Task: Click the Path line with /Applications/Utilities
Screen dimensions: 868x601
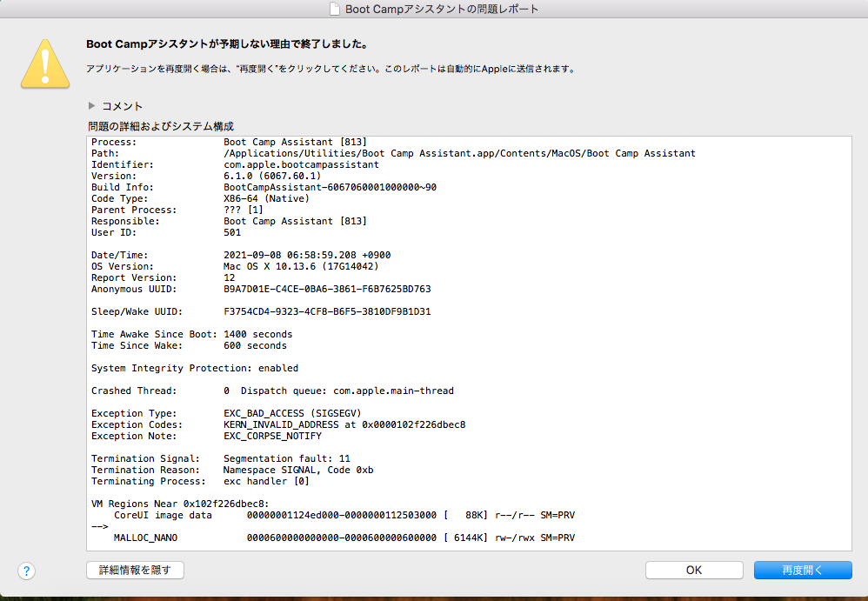Action: [394, 153]
